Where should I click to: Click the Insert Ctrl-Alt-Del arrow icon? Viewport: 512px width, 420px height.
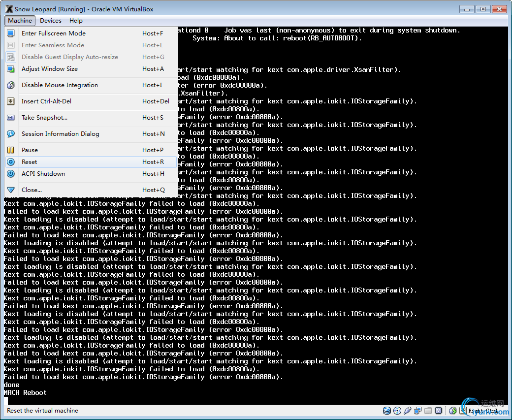click(11, 101)
